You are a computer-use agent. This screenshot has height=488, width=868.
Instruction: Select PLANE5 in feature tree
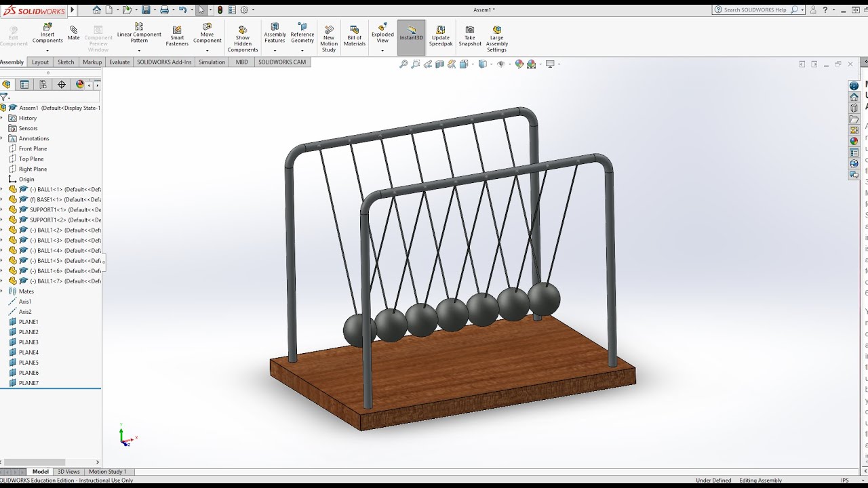coord(28,363)
